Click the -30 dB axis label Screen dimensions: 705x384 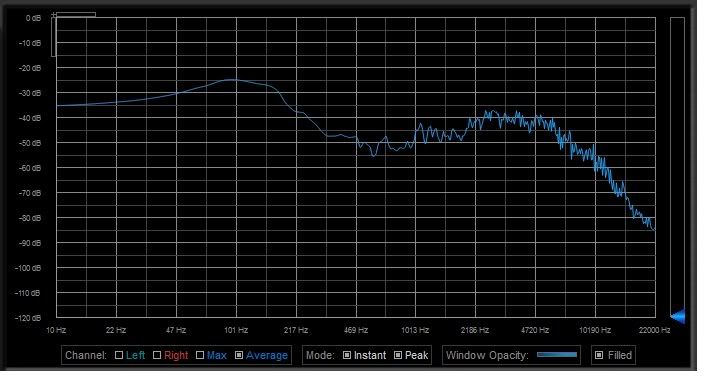click(x=30, y=93)
